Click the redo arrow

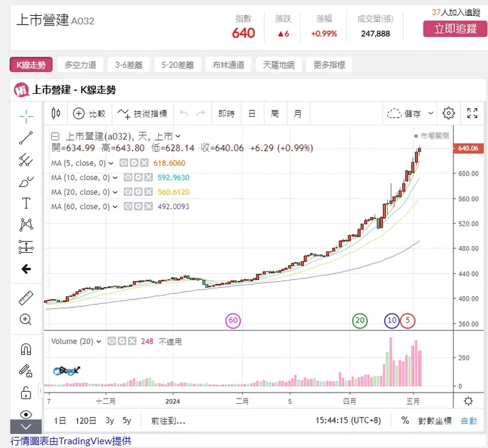point(200,113)
